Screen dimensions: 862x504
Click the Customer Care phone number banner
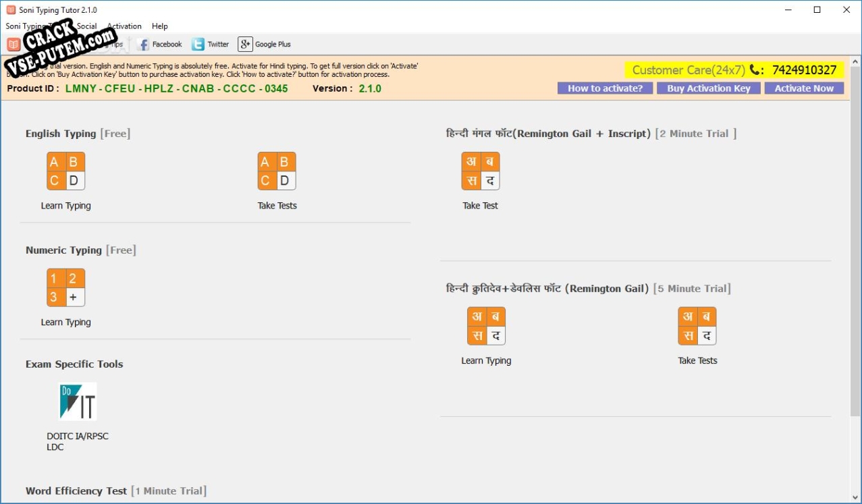(734, 70)
